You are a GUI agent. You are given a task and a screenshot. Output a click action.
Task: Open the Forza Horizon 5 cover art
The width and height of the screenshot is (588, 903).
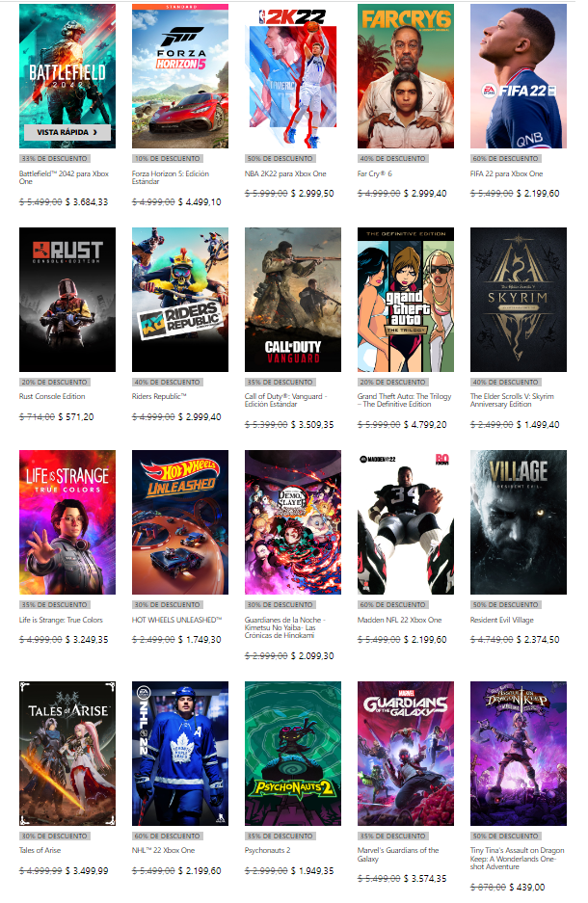coord(180,76)
